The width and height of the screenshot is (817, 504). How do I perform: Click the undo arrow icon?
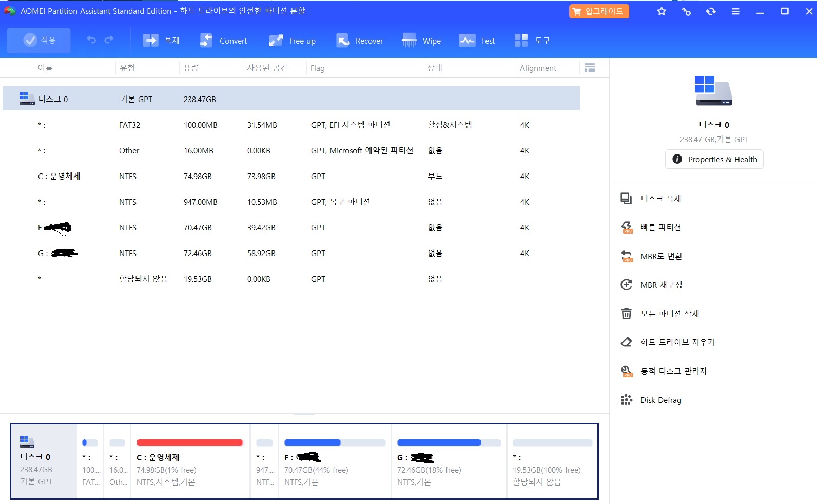pyautogui.click(x=91, y=40)
